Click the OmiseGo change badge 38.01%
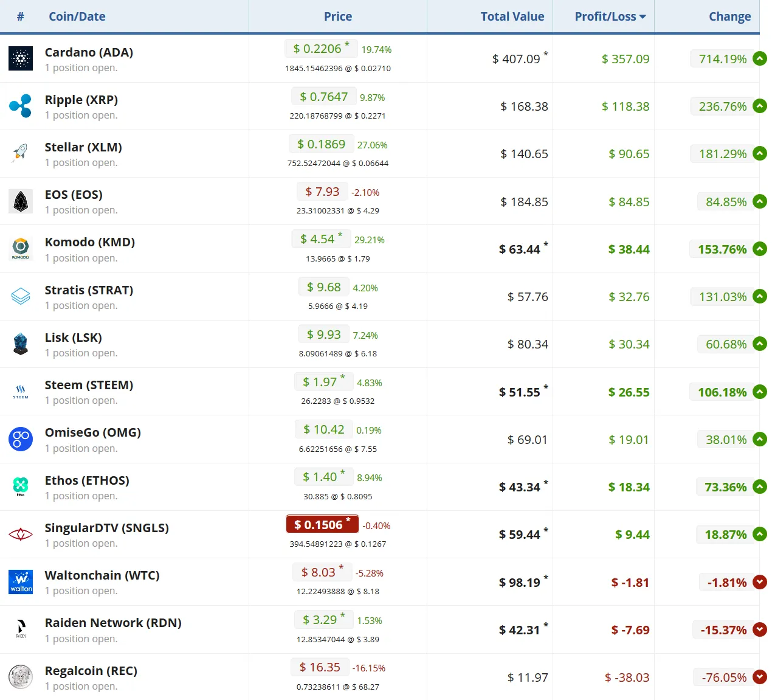 pos(726,439)
